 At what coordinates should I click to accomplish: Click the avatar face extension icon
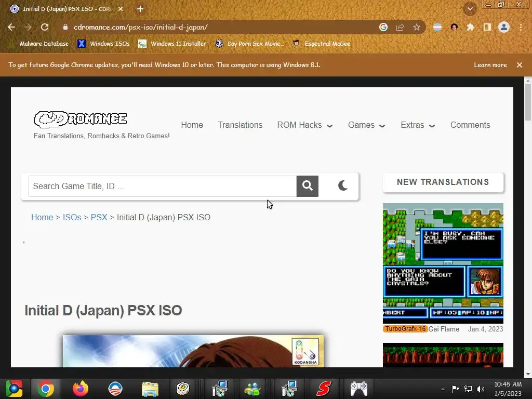pos(454,27)
